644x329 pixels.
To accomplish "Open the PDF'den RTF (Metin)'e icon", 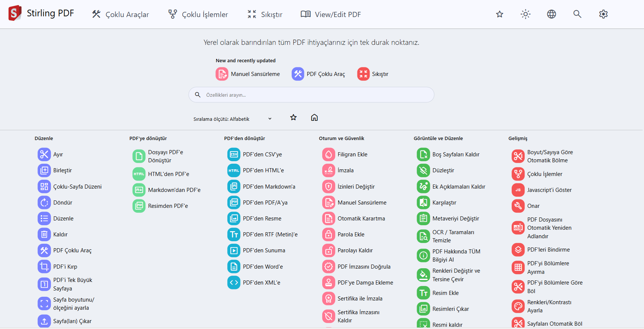I will (234, 235).
